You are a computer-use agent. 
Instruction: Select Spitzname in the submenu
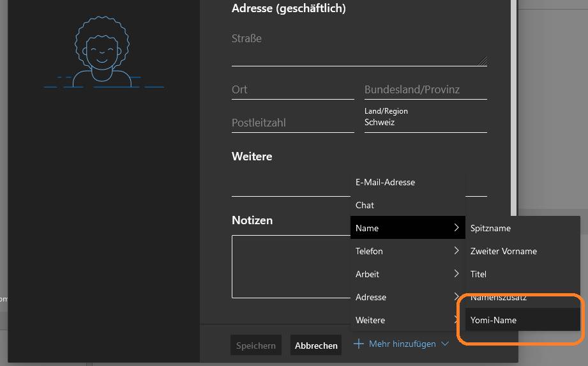click(490, 228)
